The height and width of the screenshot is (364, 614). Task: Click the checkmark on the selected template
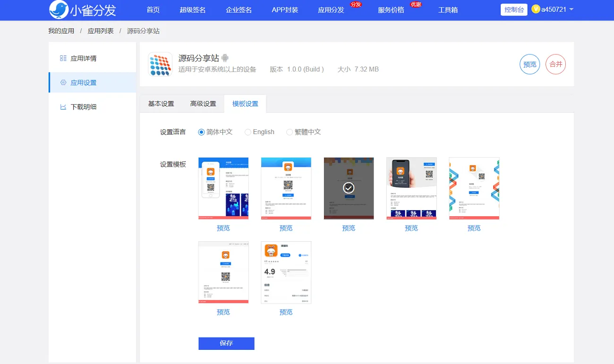(349, 188)
